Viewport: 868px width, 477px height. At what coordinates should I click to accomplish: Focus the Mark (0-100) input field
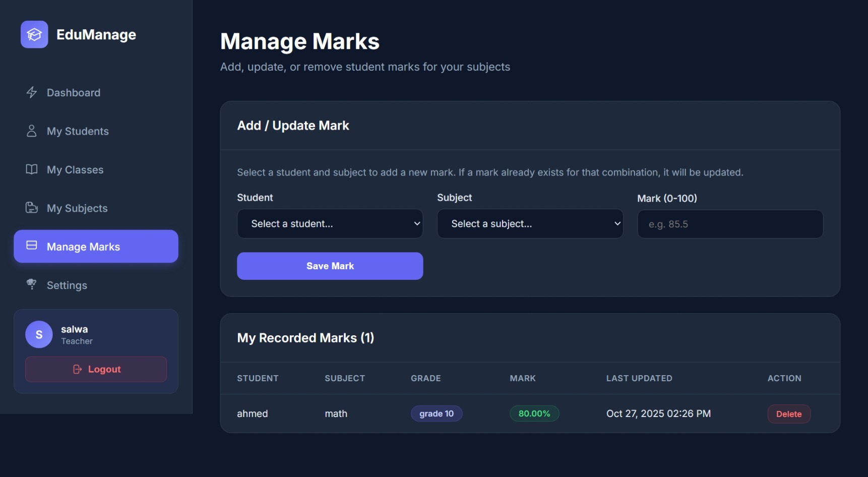point(730,224)
